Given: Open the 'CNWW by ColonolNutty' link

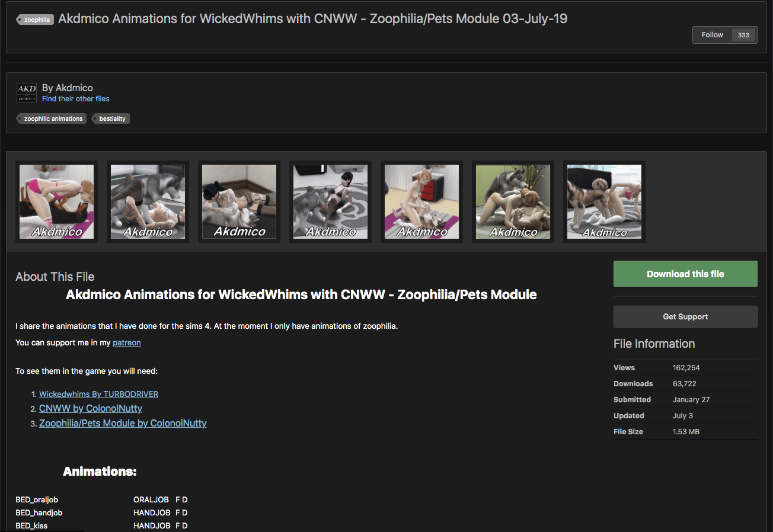Looking at the screenshot, I should 91,408.
